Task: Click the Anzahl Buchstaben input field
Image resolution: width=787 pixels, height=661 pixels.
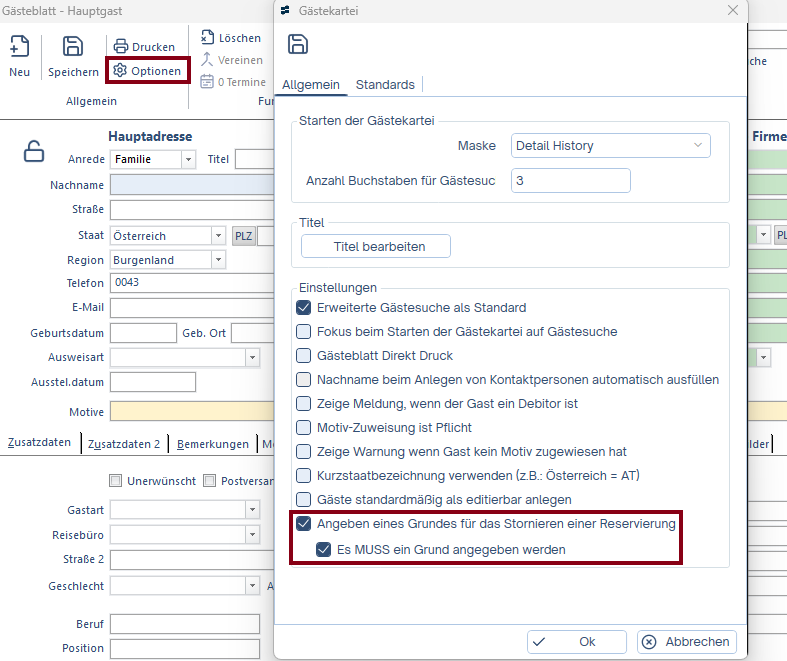Action: [x=570, y=180]
